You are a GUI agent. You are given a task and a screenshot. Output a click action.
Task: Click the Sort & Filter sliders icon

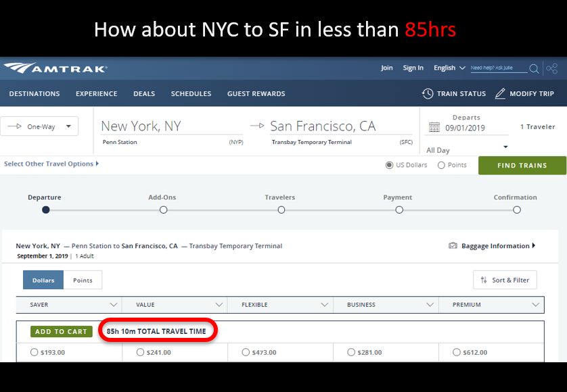click(484, 280)
